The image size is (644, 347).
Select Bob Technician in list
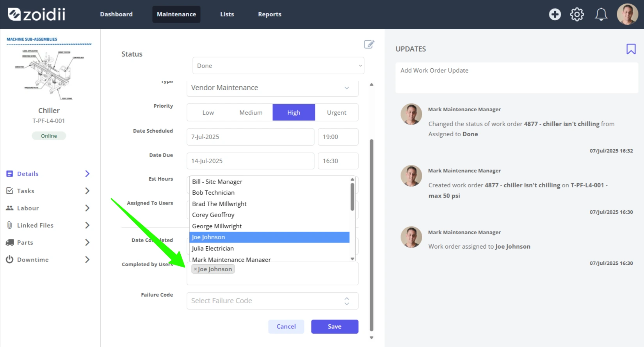click(x=269, y=192)
